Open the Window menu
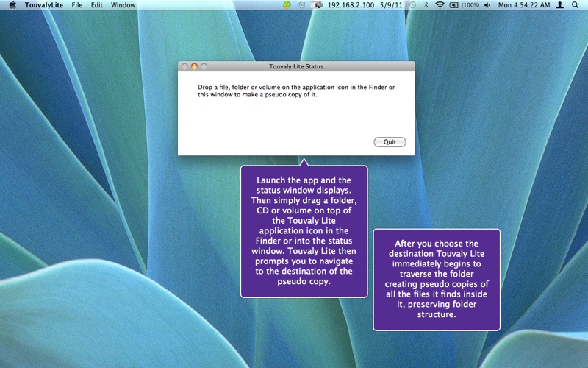This screenshot has width=588, height=368. (123, 5)
